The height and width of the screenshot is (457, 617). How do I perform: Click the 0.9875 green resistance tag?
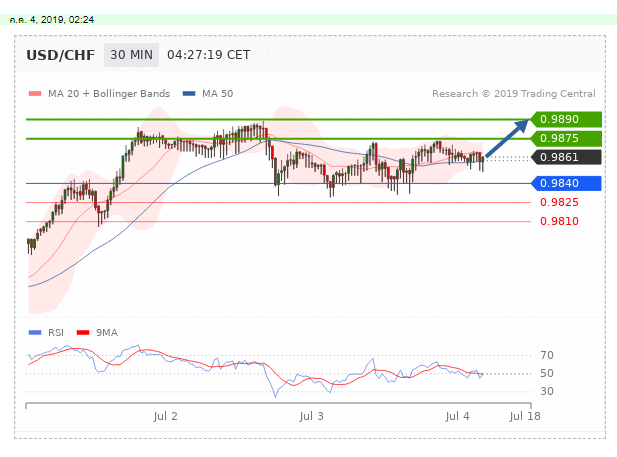(566, 139)
